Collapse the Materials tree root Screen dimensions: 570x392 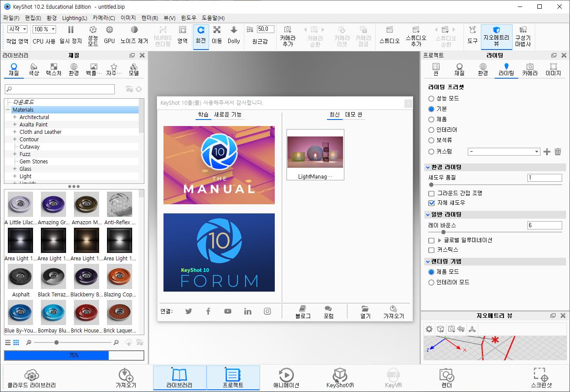pyautogui.click(x=8, y=110)
